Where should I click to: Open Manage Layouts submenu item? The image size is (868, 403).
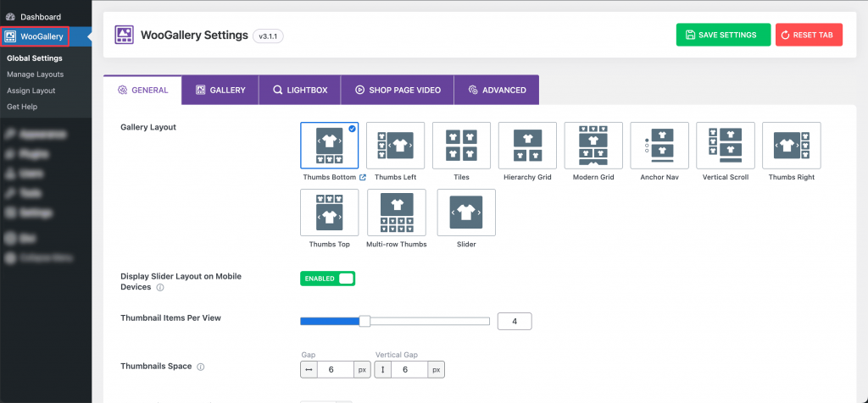35,74
